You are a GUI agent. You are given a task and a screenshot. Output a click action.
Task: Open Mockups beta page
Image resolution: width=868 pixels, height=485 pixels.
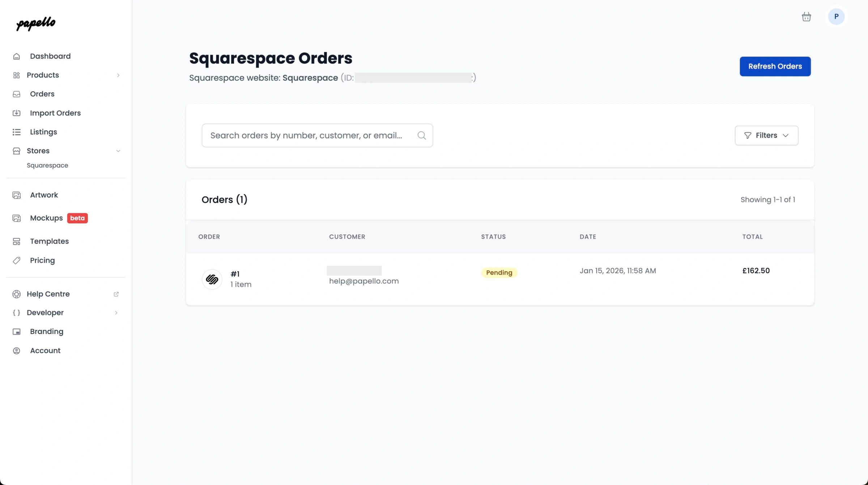(x=46, y=218)
